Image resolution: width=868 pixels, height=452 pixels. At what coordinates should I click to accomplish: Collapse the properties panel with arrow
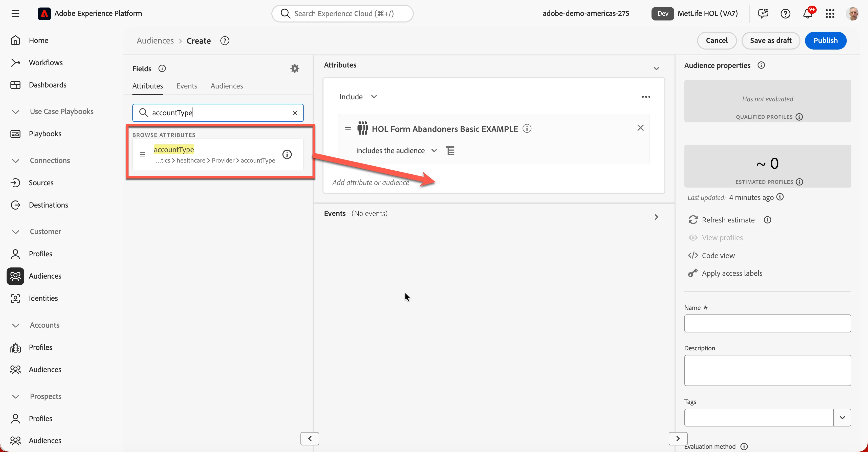coord(678,439)
